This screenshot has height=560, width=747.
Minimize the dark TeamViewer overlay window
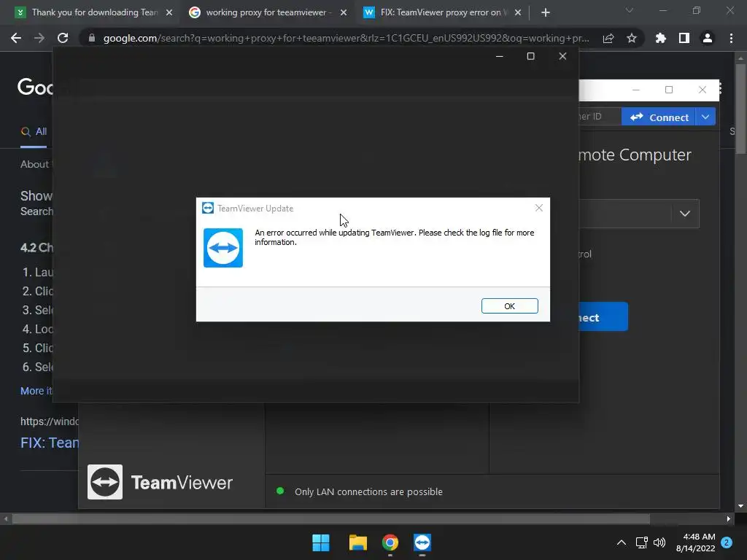coord(499,56)
